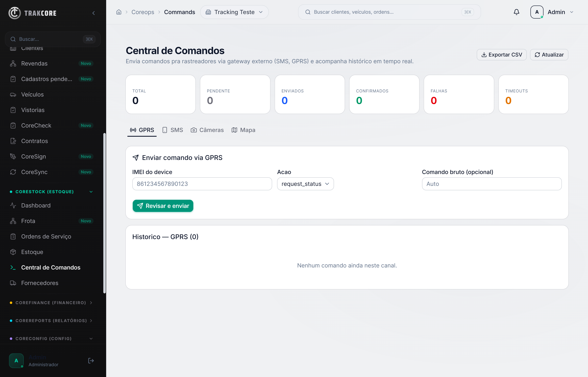
Task: Click the Central de Comandos terminal icon
Action: [x=13, y=267]
